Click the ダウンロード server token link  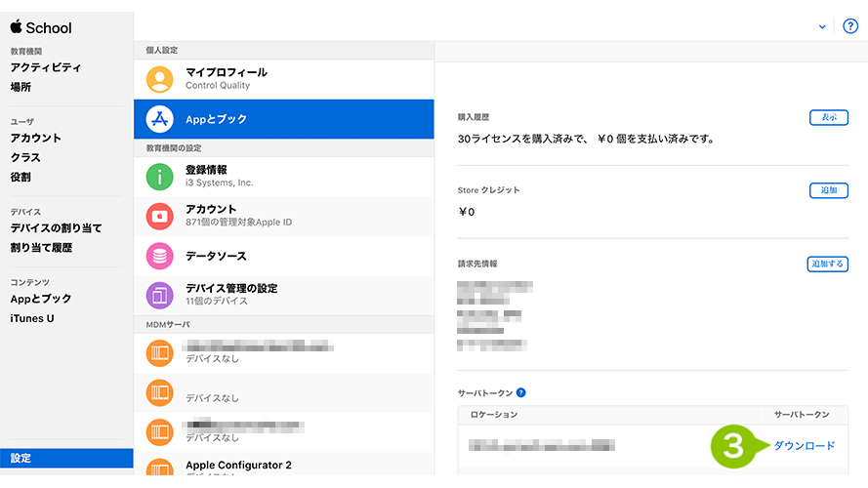pos(804,445)
